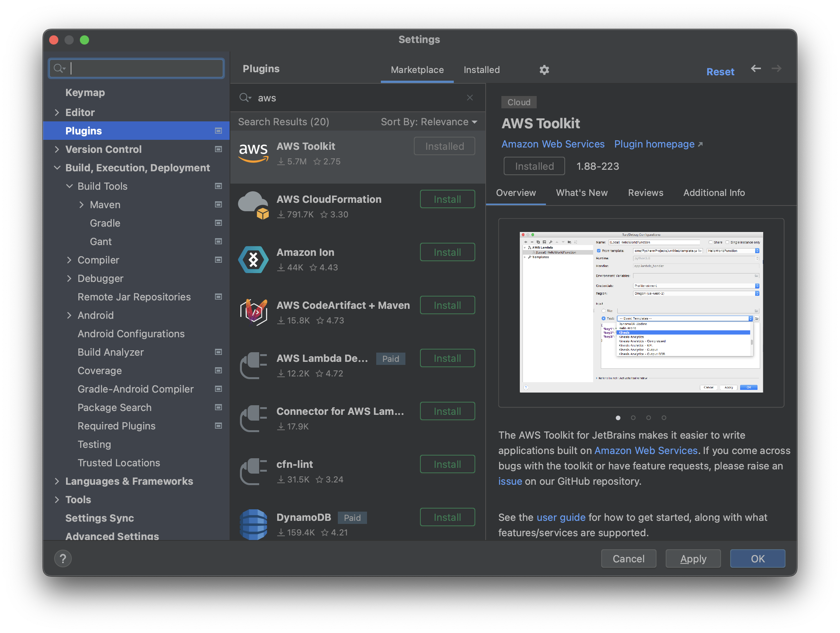Screen dimensions: 840x633
Task: Open the help question mark button
Action: pyautogui.click(x=63, y=558)
